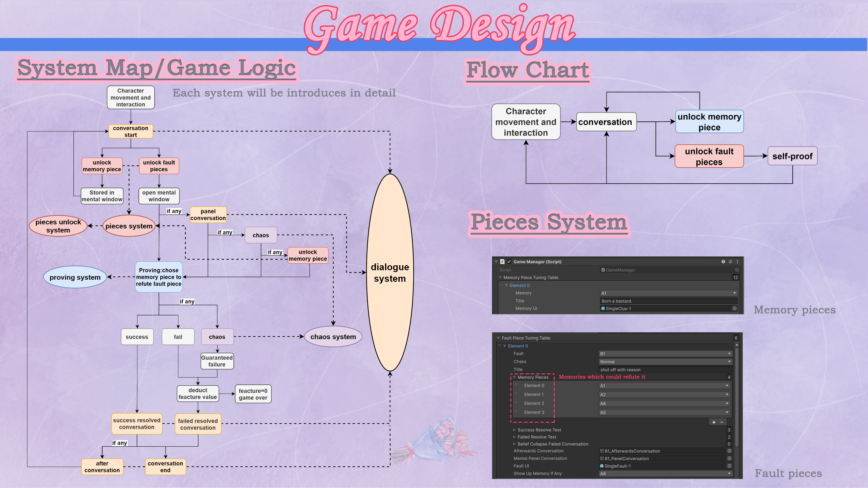Image resolution: width=868 pixels, height=488 pixels.
Task: Click object picker beside SingleFault-1 field
Action: [x=729, y=466]
